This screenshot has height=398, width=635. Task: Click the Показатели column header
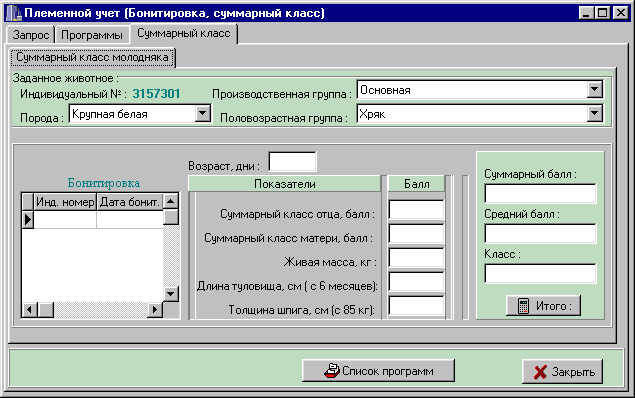285,184
